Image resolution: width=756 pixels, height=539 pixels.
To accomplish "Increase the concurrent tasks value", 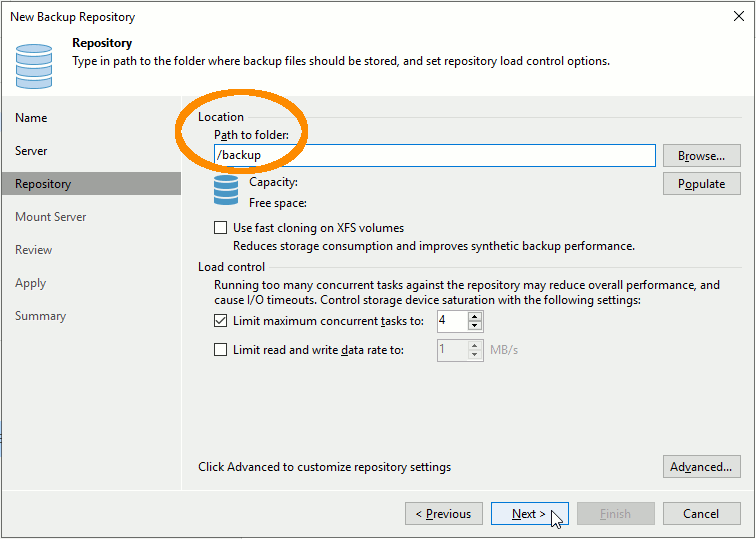I will (475, 316).
